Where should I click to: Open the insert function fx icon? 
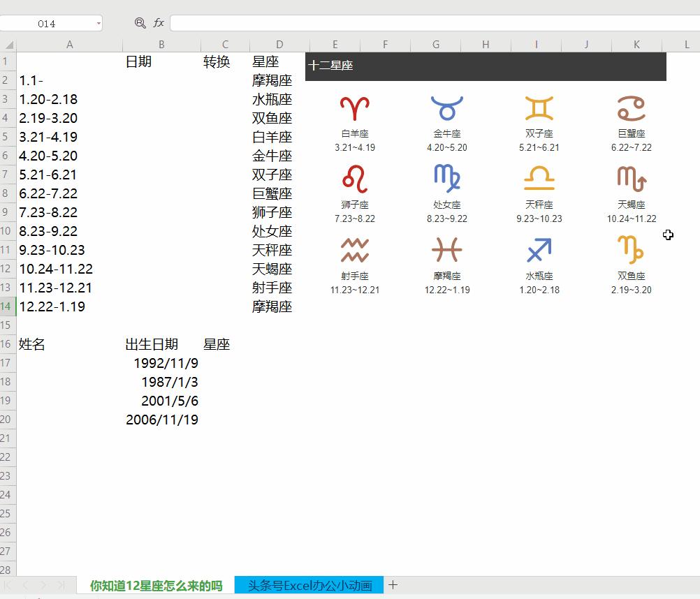pyautogui.click(x=159, y=22)
